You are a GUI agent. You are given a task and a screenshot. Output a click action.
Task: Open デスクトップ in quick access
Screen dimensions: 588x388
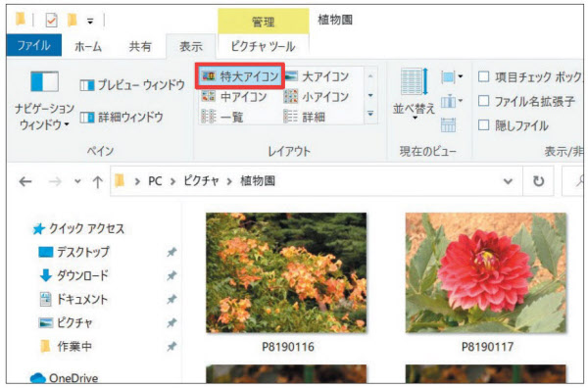click(x=73, y=252)
